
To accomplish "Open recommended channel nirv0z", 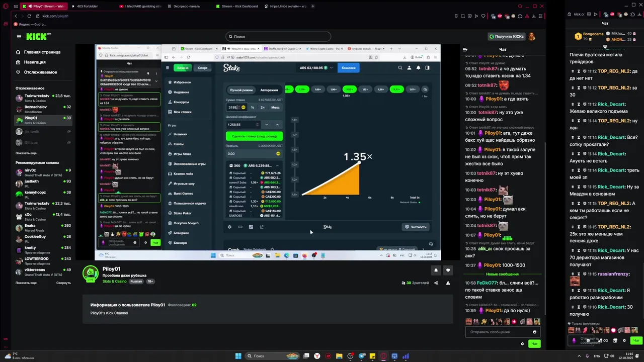I will pyautogui.click(x=43, y=172).
